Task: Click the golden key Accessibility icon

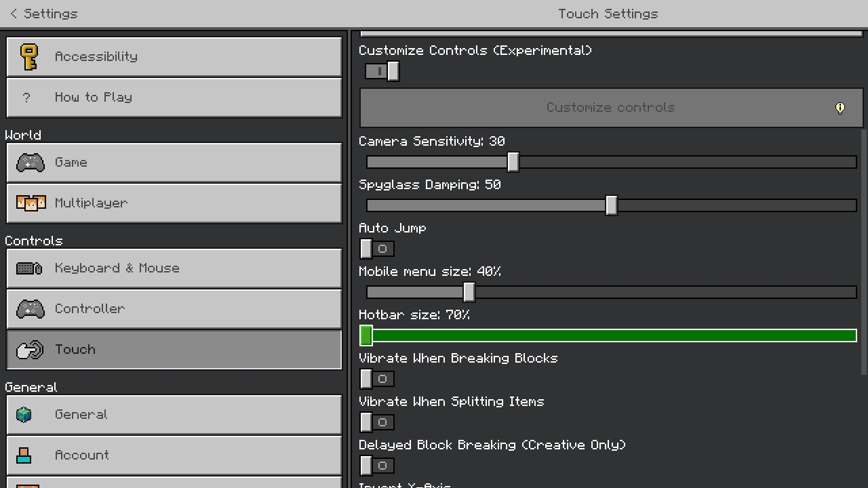Action: tap(28, 57)
